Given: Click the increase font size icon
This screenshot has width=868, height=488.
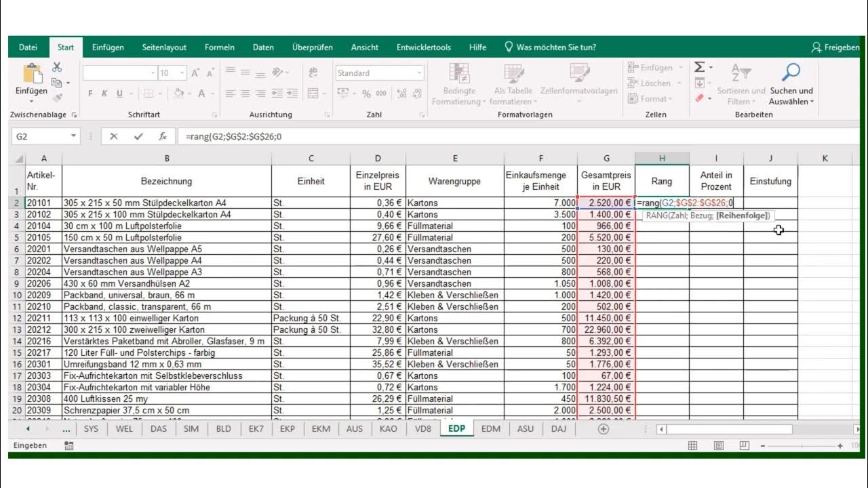Looking at the screenshot, I should (x=195, y=73).
